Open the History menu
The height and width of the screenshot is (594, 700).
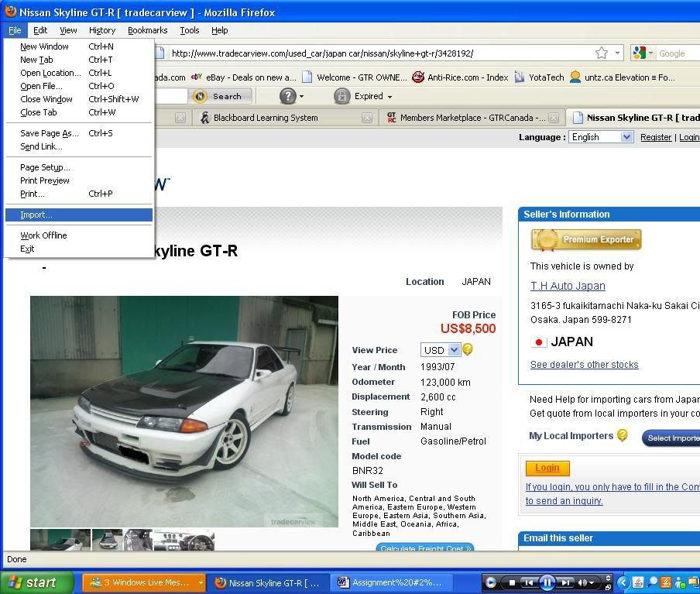[x=102, y=30]
